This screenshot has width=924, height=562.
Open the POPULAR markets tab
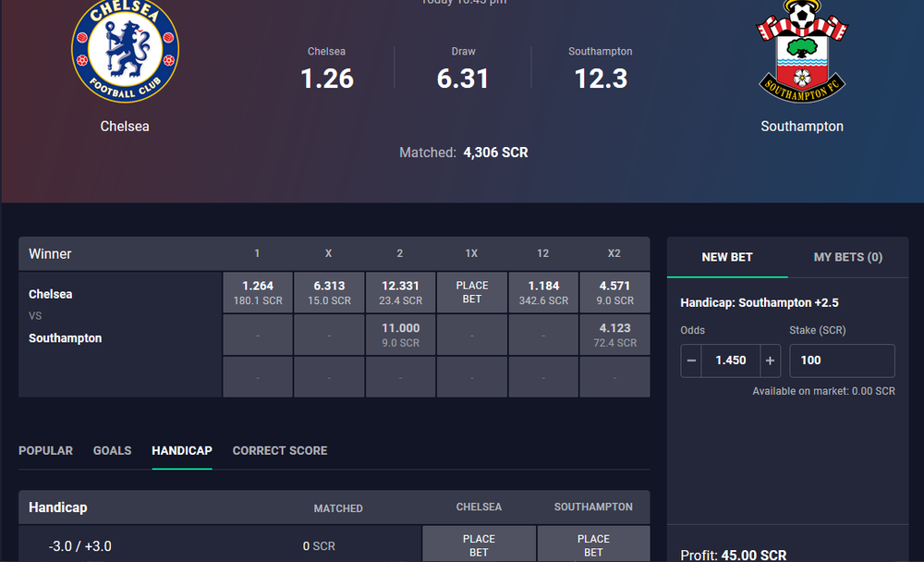46,450
